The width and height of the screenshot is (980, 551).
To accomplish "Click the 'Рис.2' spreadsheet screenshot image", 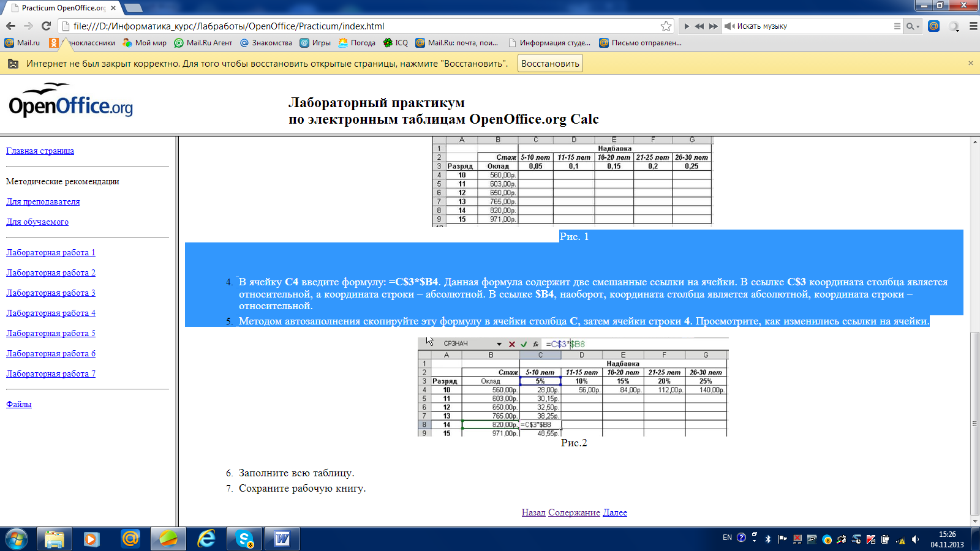I will [x=573, y=386].
